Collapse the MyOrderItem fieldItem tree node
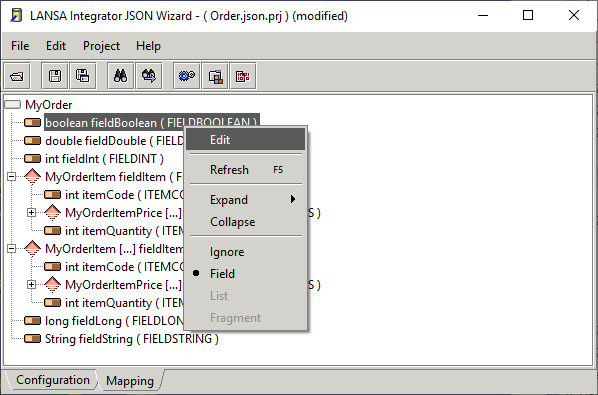 point(11,177)
